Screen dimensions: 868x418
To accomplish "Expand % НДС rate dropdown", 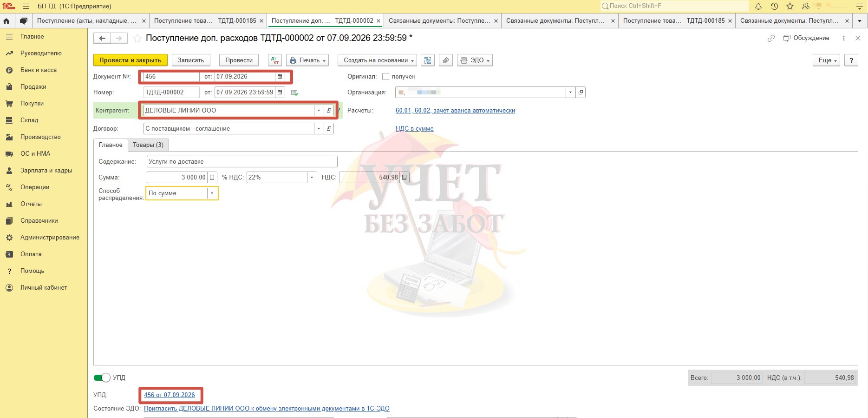I will coord(312,178).
